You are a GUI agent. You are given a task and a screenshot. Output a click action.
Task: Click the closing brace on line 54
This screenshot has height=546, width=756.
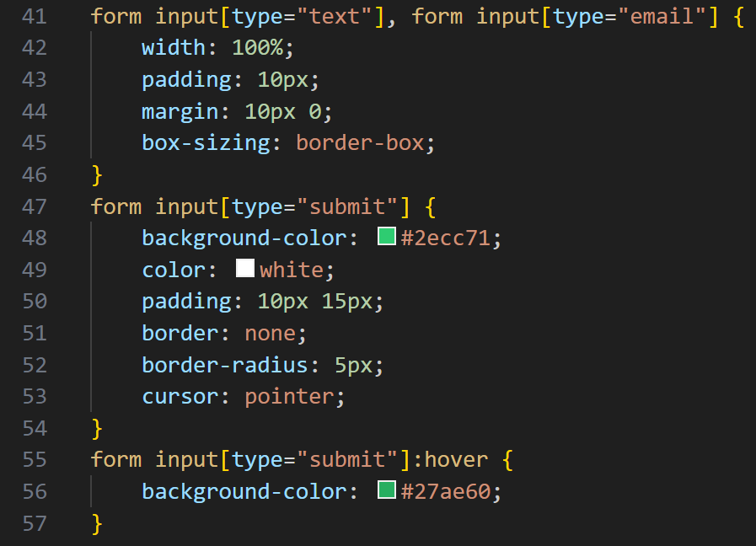pyautogui.click(x=96, y=428)
